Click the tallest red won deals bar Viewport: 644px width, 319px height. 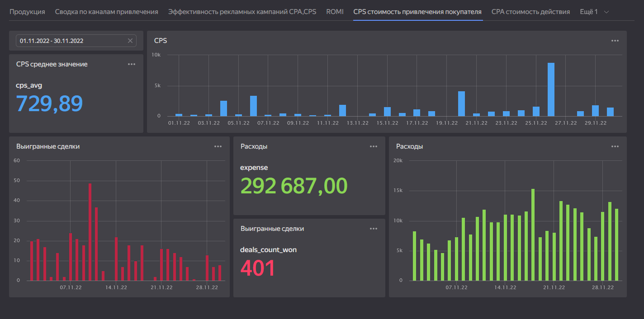tap(90, 232)
